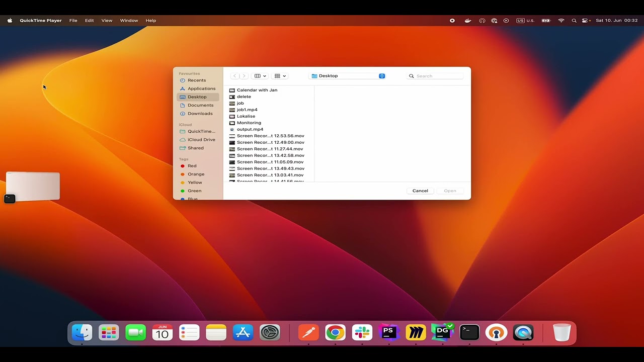This screenshot has width=644, height=362.
Task: Select the QuickTime iCloud folder in the sidebar
Action: pos(197,131)
